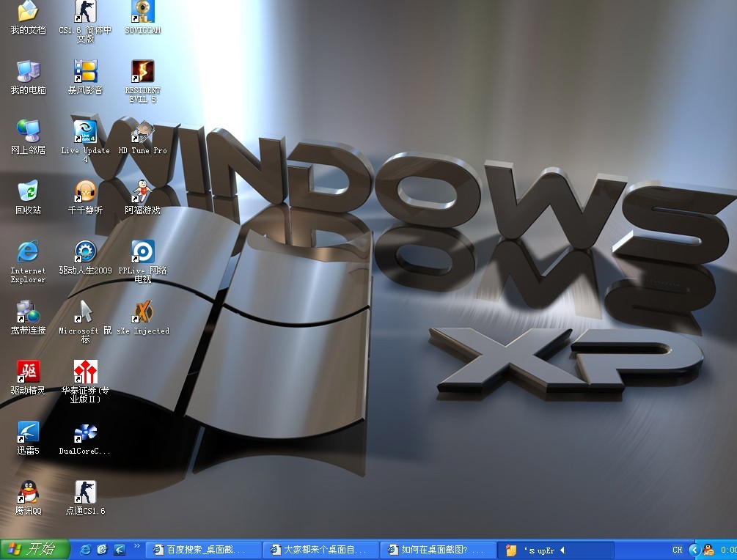Click the 驱动精灵 shortcut

(x=28, y=377)
